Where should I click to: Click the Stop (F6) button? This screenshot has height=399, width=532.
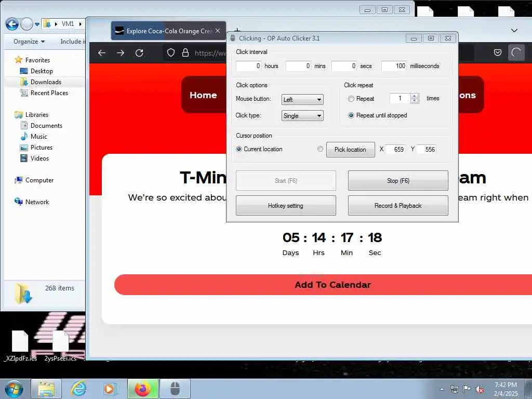[398, 180]
